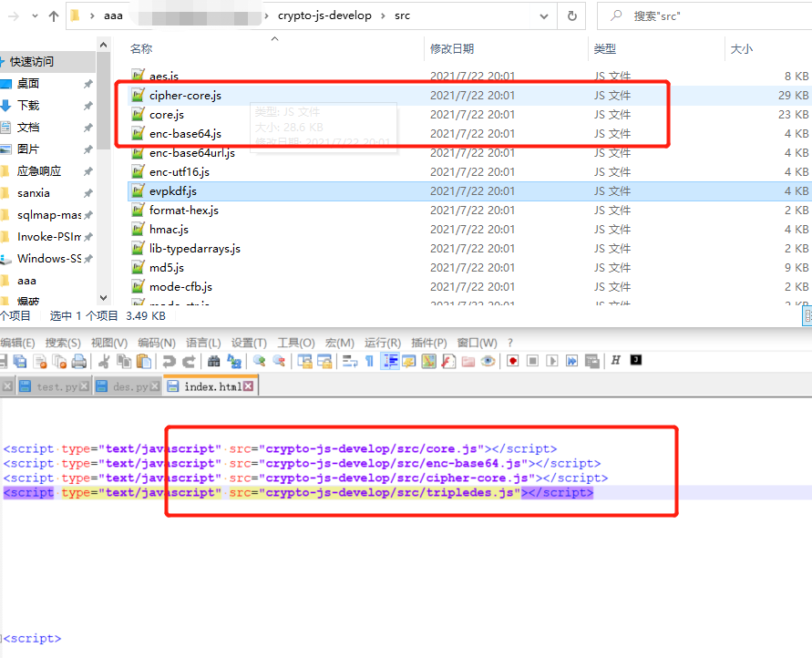Image resolution: width=812 pixels, height=658 pixels.
Task: Expand the Quick Access tree node
Action: tap(4, 62)
